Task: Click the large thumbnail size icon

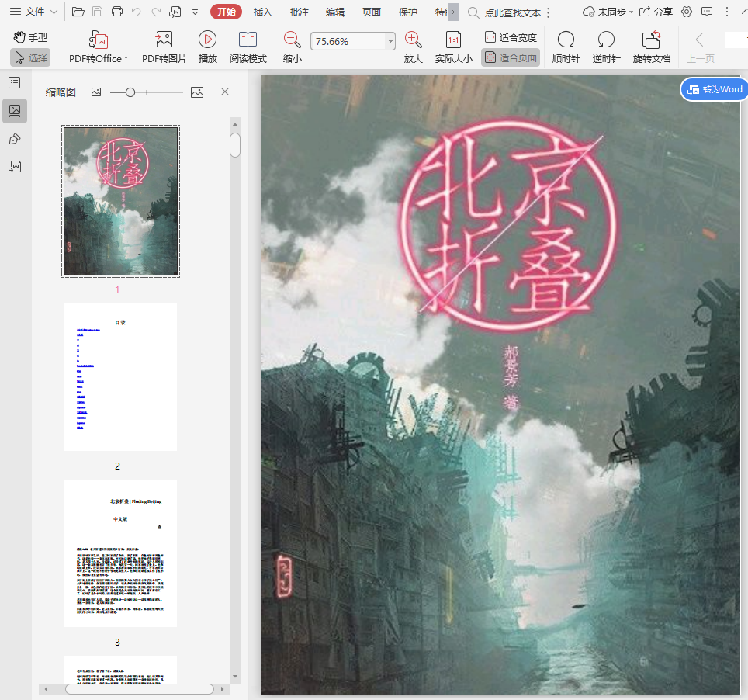Action: (197, 92)
